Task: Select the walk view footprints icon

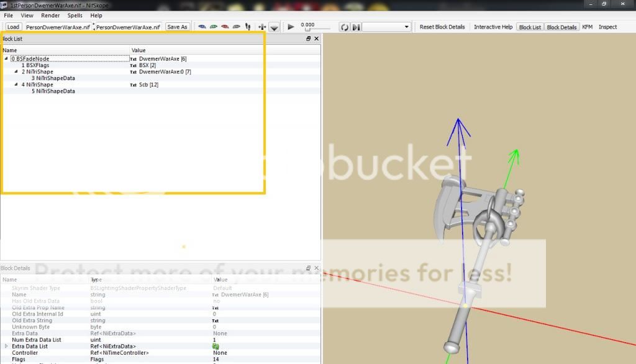Action: click(x=248, y=27)
